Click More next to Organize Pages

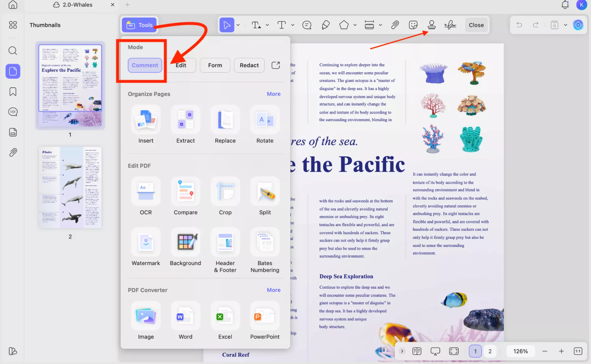[x=273, y=94]
